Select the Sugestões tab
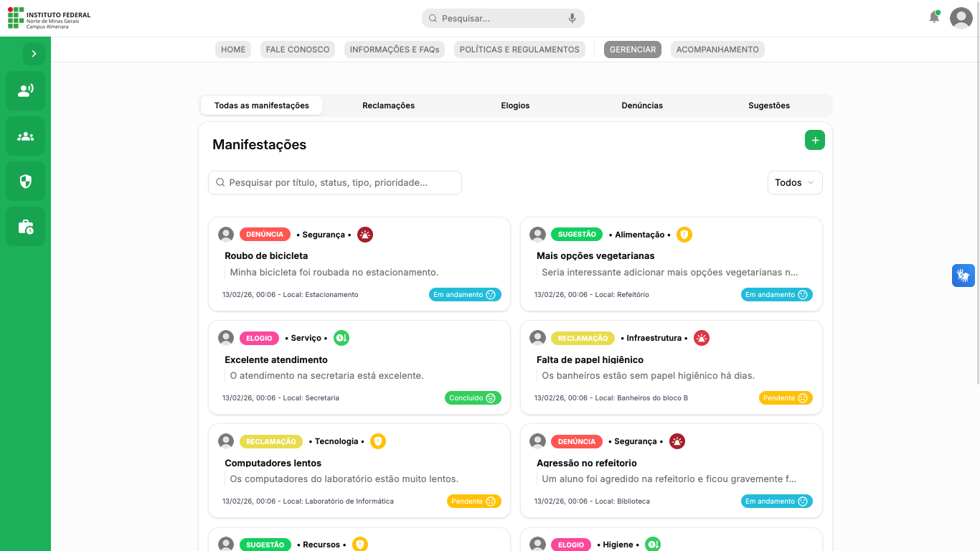The image size is (980, 551). pyautogui.click(x=768, y=105)
